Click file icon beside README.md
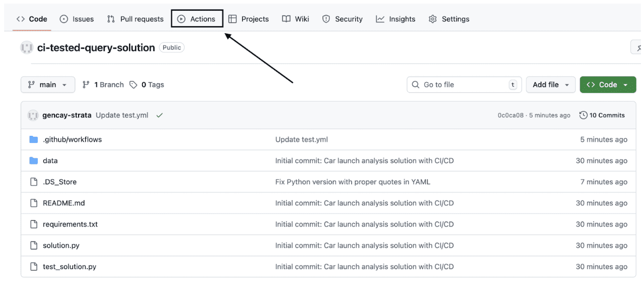 (x=34, y=203)
